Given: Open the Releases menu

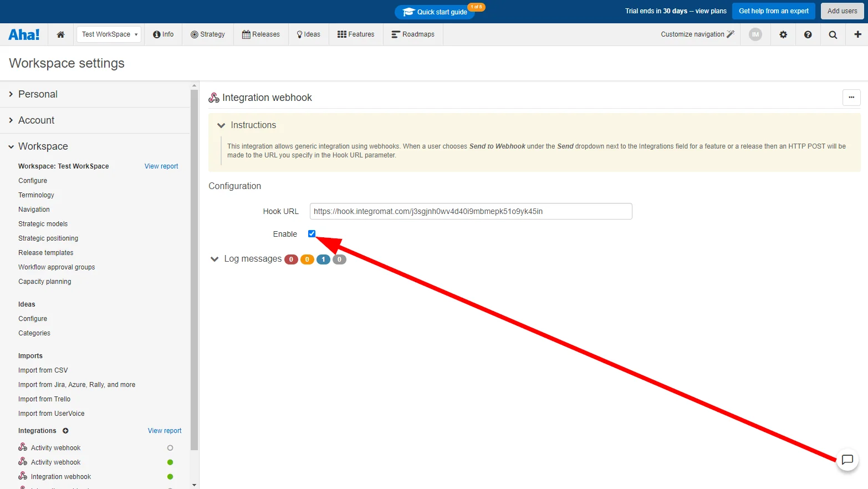Looking at the screenshot, I should pyautogui.click(x=261, y=34).
